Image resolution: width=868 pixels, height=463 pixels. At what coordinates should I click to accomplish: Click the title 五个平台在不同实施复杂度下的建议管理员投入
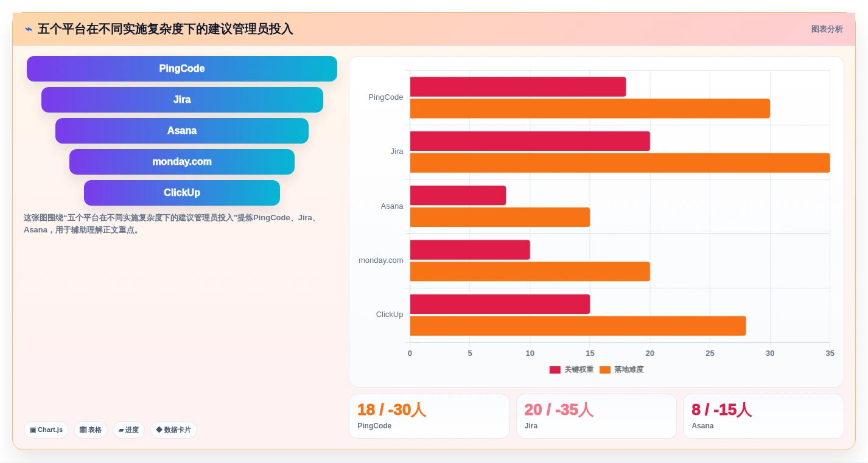165,29
